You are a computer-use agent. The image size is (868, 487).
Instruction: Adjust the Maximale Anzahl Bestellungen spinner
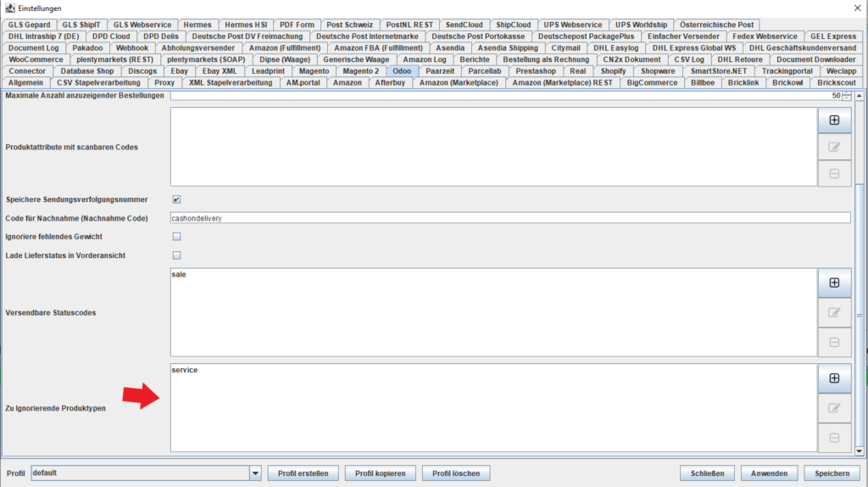(x=847, y=95)
